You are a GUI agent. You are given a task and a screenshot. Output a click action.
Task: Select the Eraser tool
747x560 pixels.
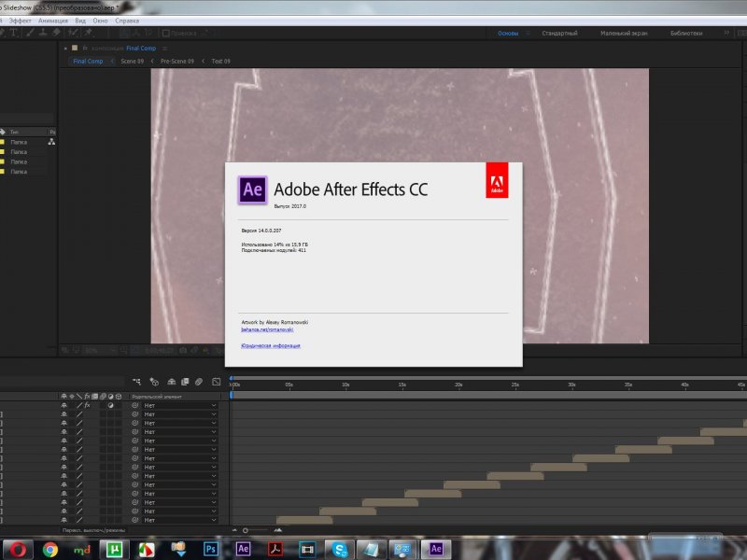pos(56,33)
